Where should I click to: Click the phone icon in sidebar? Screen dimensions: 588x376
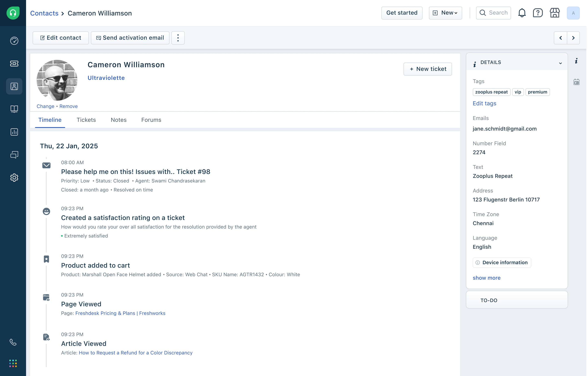(x=13, y=342)
